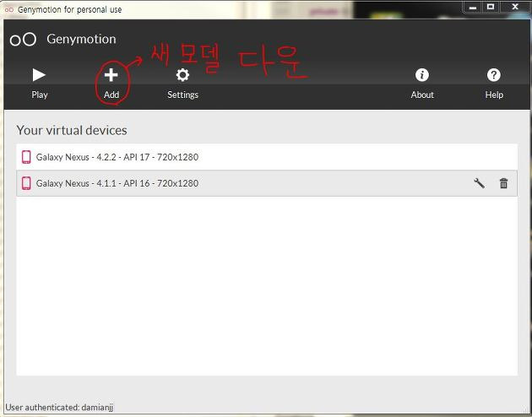
Task: Close the Genymotion window
Action: 515,7
